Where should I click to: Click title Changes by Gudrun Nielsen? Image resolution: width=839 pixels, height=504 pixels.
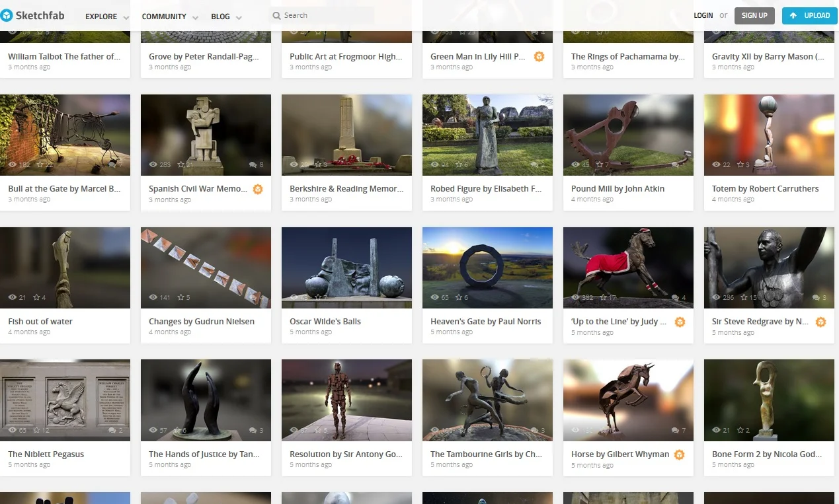coord(202,322)
